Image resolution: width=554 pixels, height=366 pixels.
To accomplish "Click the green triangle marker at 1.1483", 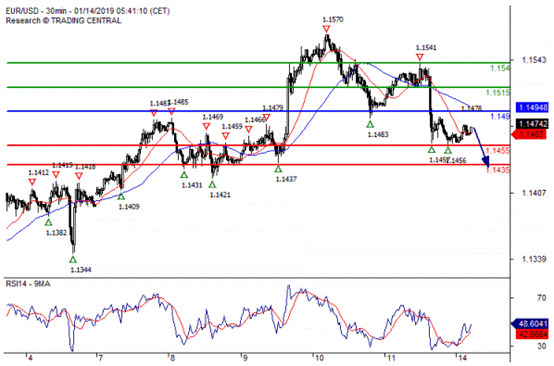I will click(370, 124).
